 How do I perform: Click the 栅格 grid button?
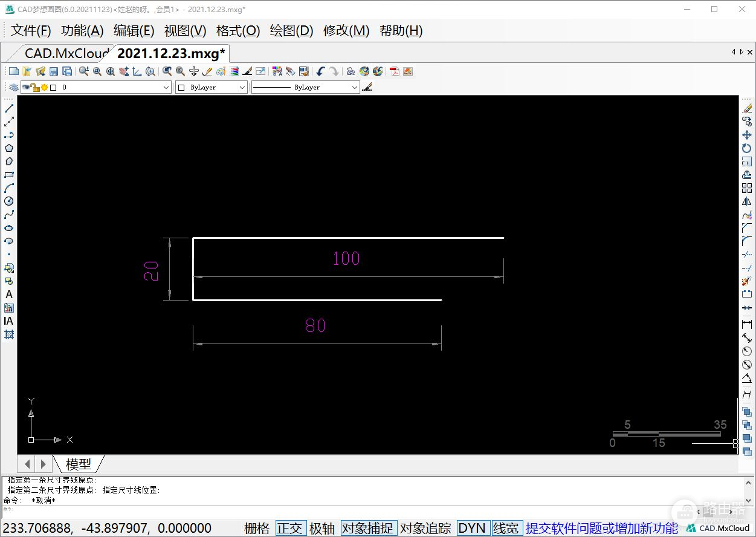pyautogui.click(x=257, y=528)
